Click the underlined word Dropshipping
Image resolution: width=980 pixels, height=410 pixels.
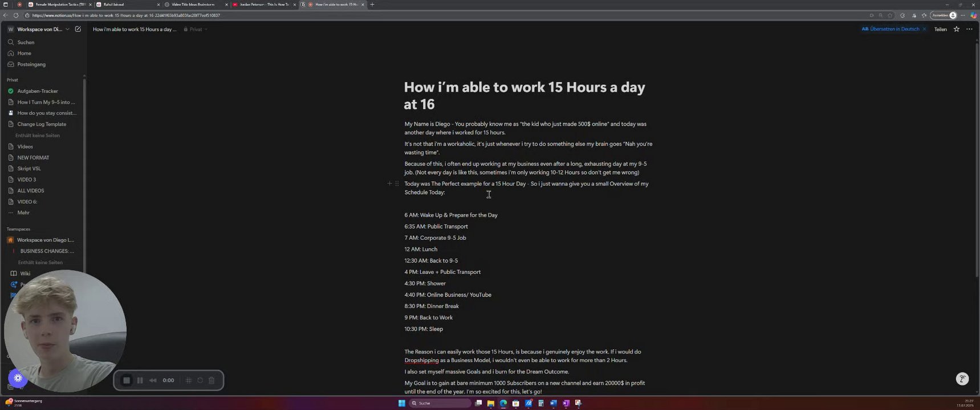coord(421,360)
